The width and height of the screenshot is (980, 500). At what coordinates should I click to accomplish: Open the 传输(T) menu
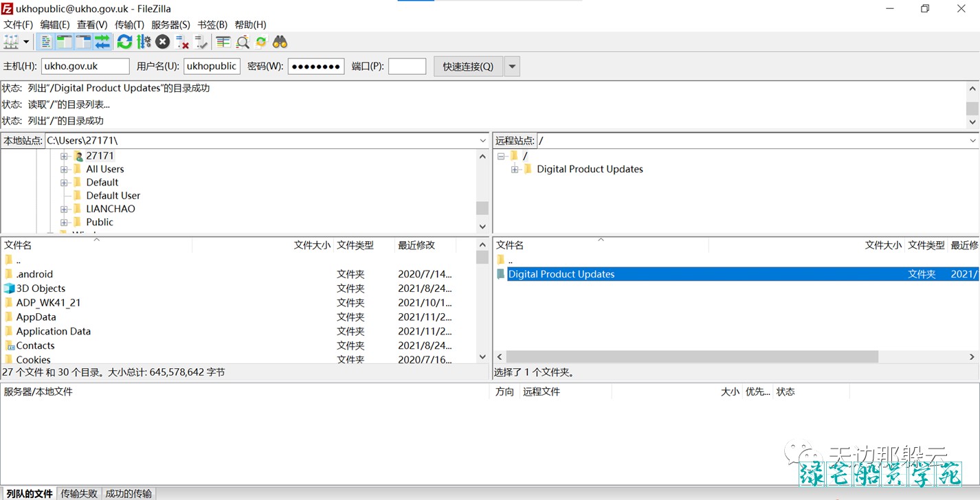point(129,25)
